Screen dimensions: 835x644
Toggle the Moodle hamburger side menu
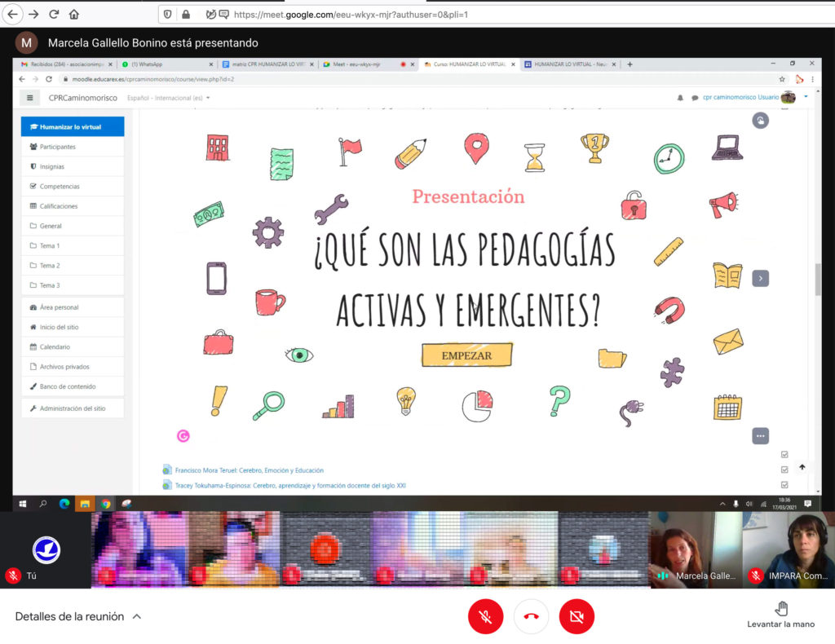(x=30, y=98)
